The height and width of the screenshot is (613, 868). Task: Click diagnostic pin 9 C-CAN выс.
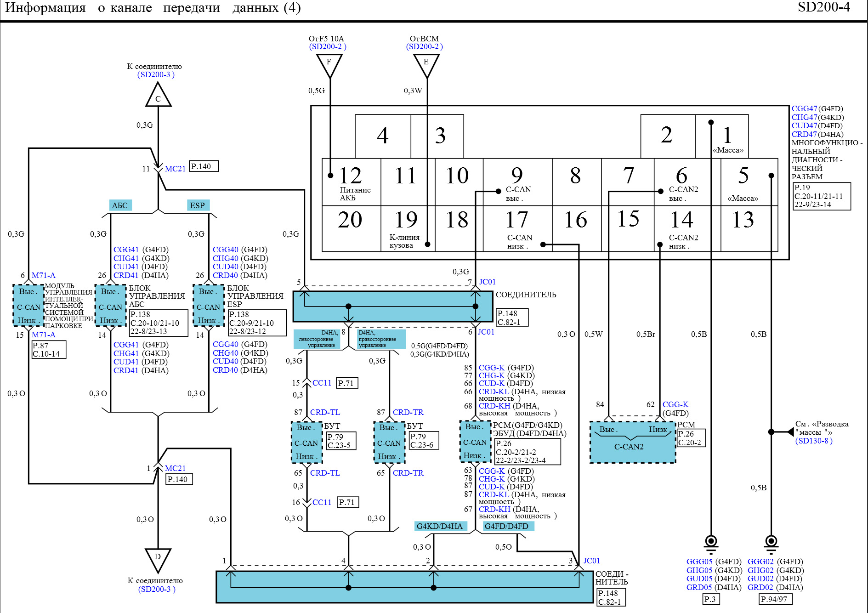(x=517, y=182)
